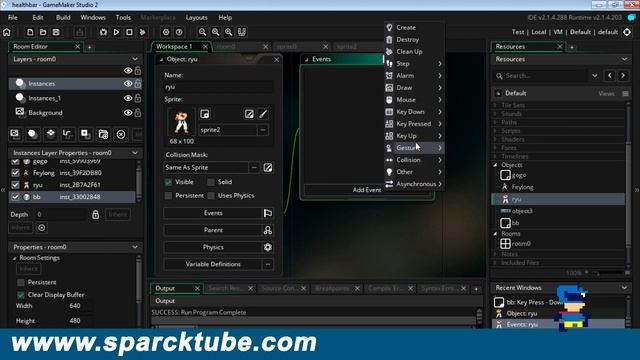Open the File menu
Viewport: 640px width, 360px height.
[x=13, y=18]
